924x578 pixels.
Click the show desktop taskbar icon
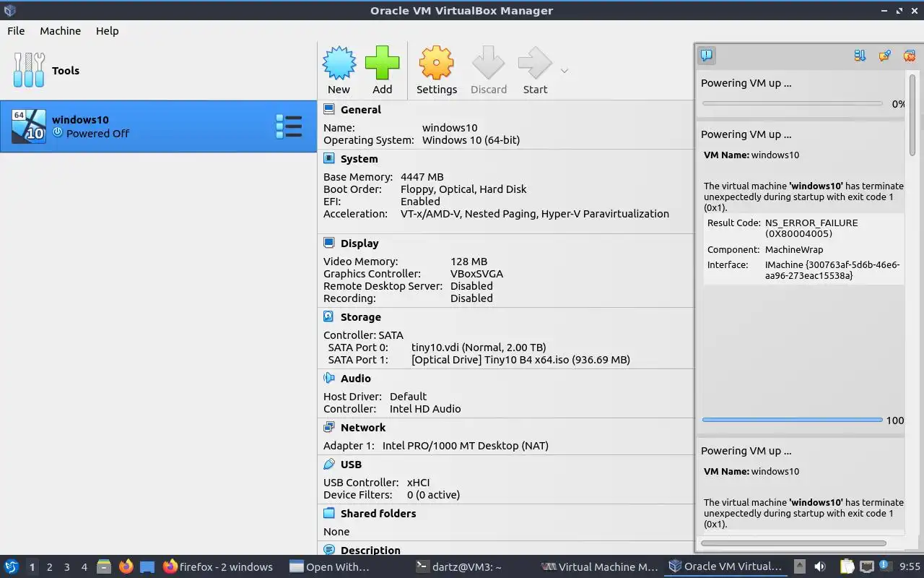click(x=147, y=566)
